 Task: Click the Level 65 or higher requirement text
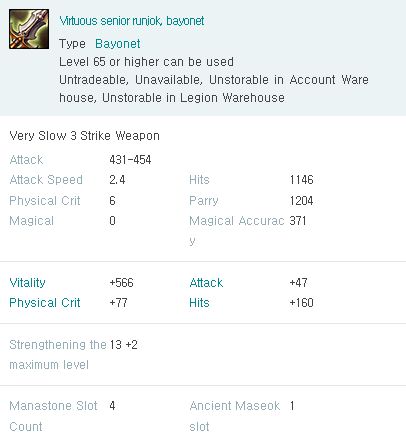point(146,62)
